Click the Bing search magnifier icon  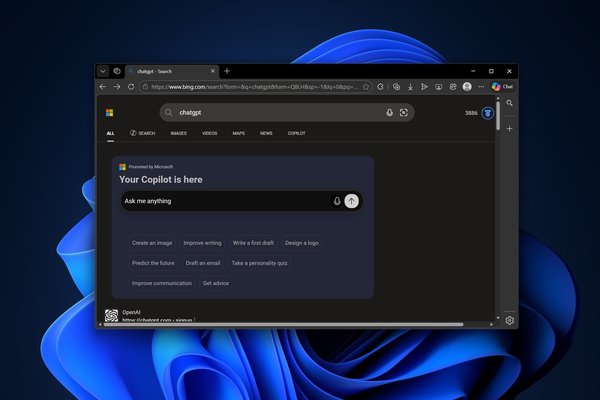(x=169, y=113)
